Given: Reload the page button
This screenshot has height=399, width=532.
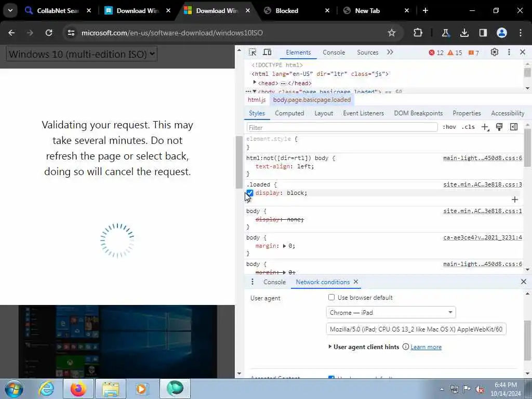Looking at the screenshot, I should pos(49,33).
